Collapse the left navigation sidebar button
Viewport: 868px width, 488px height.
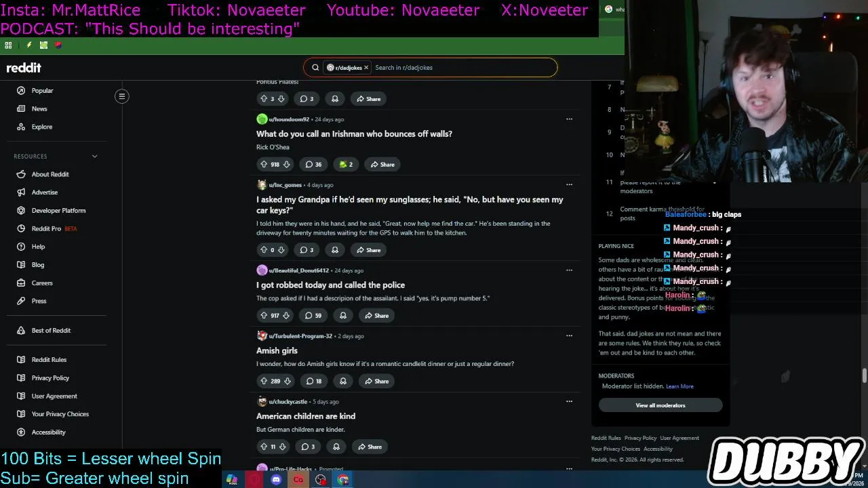point(122,96)
